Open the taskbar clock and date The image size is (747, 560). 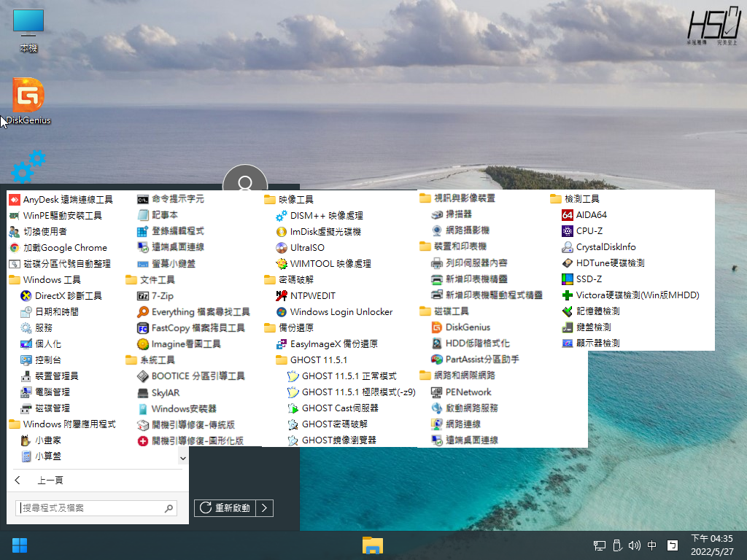(712, 545)
